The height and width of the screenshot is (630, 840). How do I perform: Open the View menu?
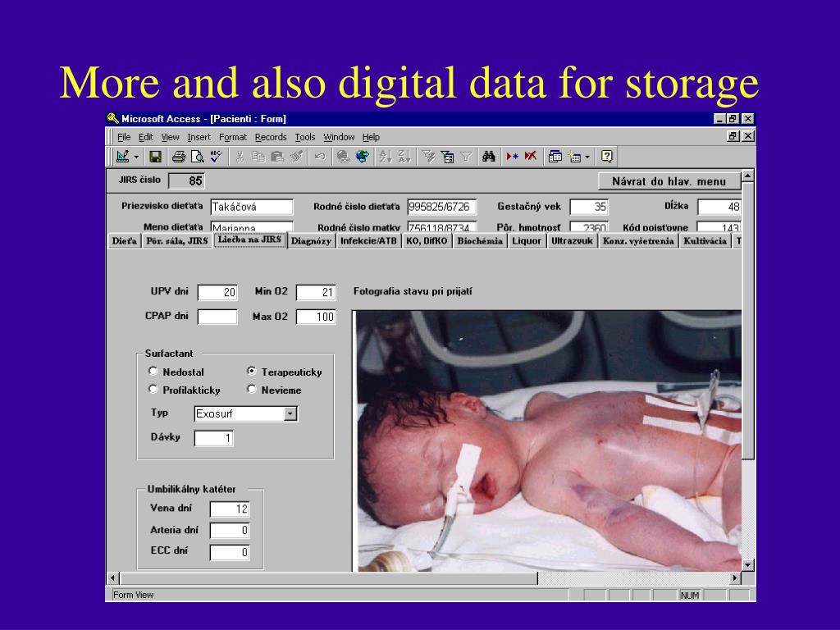tap(171, 137)
